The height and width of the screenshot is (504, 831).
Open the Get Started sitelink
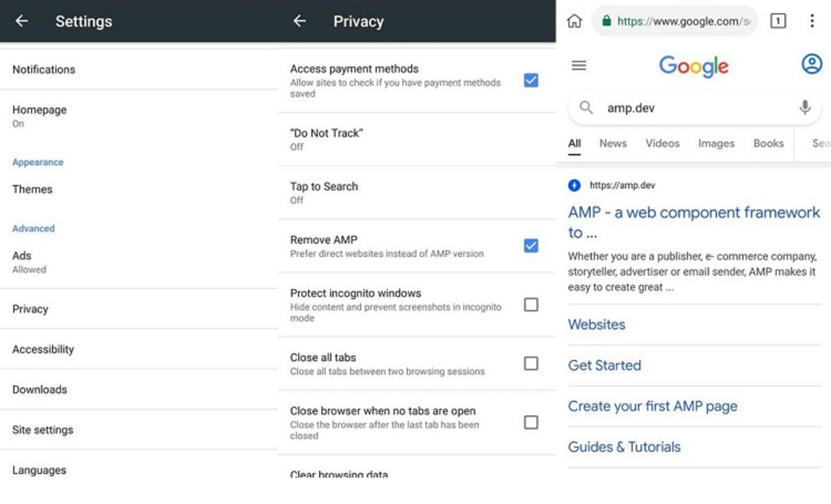(604, 365)
